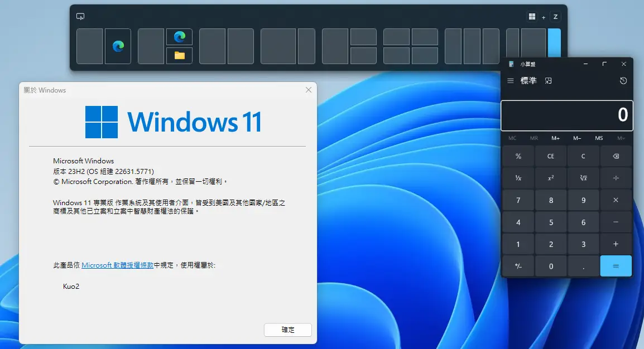This screenshot has height=349, width=644.
Task: Click the snap bar top-left screen icon
Action: click(80, 16)
